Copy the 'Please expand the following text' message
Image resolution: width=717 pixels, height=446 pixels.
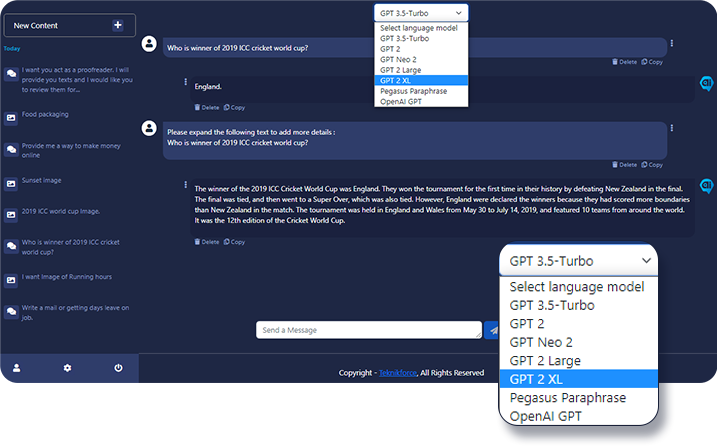tap(652, 165)
